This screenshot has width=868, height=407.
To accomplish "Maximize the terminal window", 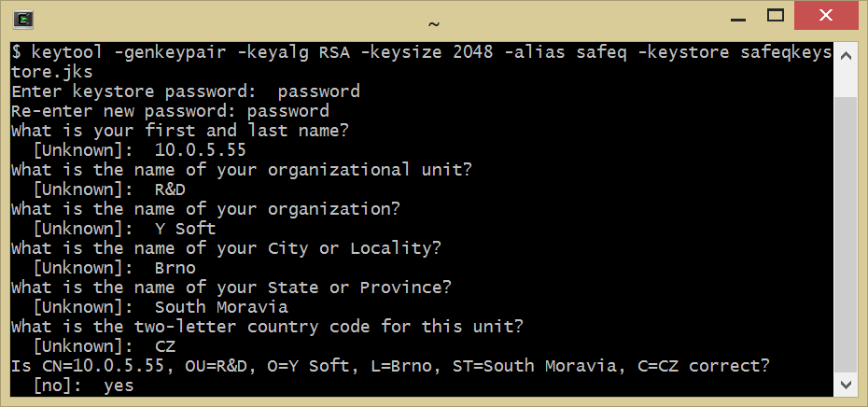I will [x=777, y=14].
